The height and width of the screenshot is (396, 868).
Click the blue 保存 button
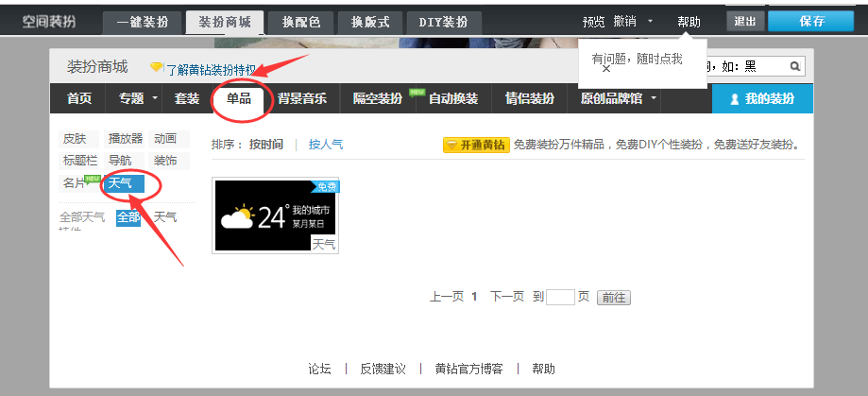(811, 22)
